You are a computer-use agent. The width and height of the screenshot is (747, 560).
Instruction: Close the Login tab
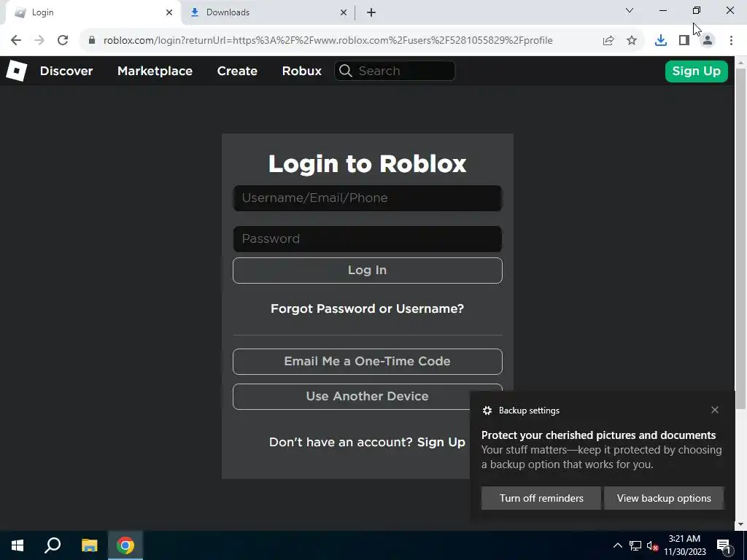point(169,12)
